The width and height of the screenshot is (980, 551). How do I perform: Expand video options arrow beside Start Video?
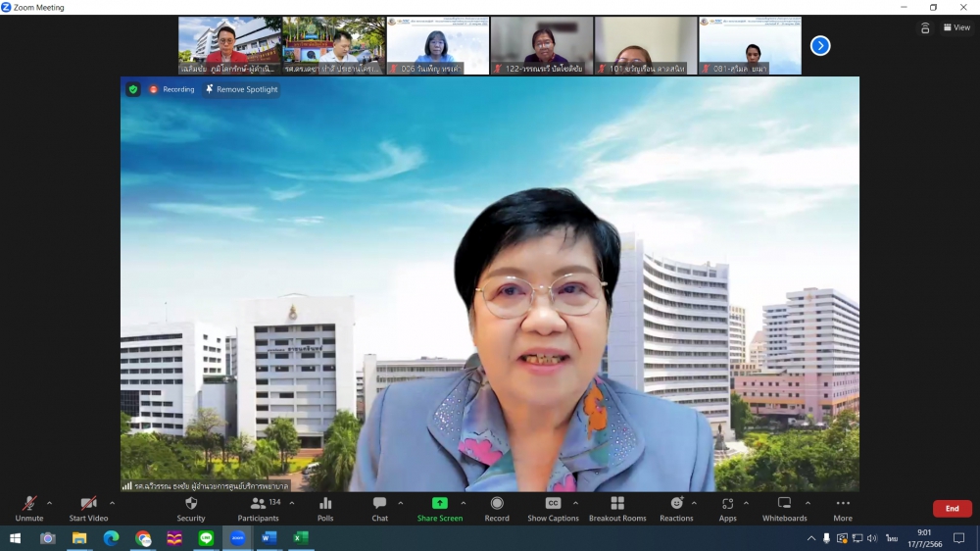coord(112,503)
